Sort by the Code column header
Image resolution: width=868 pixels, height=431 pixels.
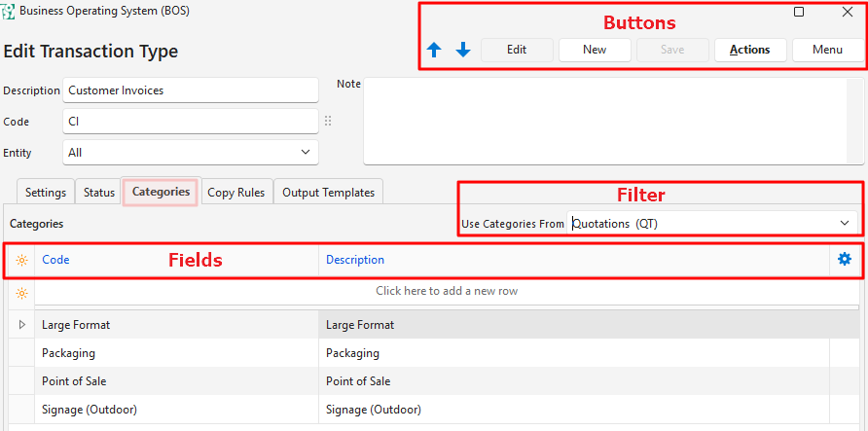click(55, 260)
